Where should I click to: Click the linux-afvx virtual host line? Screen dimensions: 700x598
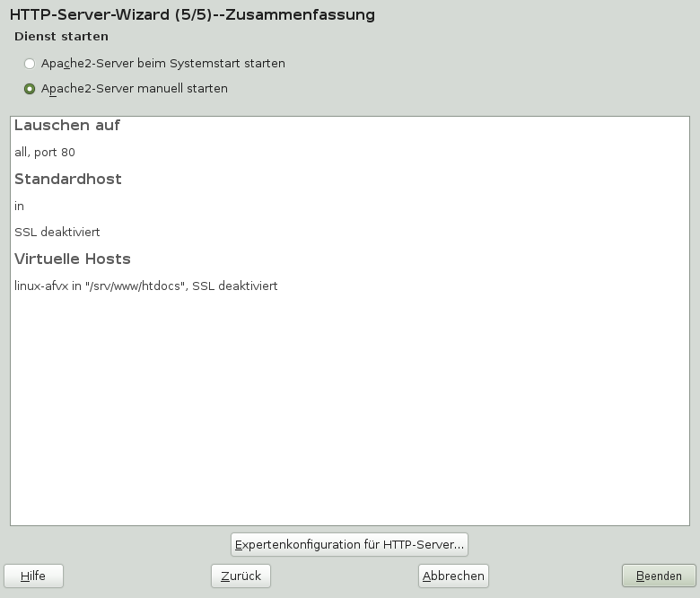pyautogui.click(x=146, y=286)
